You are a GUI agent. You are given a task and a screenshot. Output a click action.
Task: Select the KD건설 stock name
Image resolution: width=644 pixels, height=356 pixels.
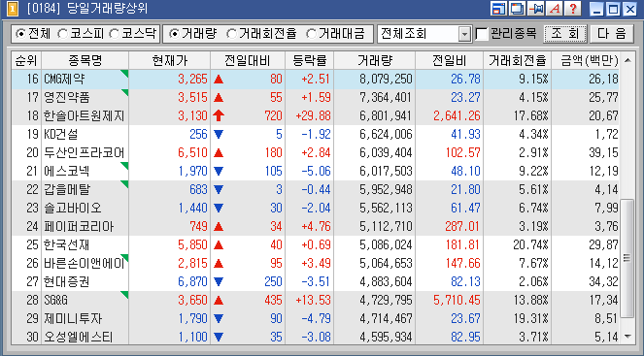(x=60, y=135)
